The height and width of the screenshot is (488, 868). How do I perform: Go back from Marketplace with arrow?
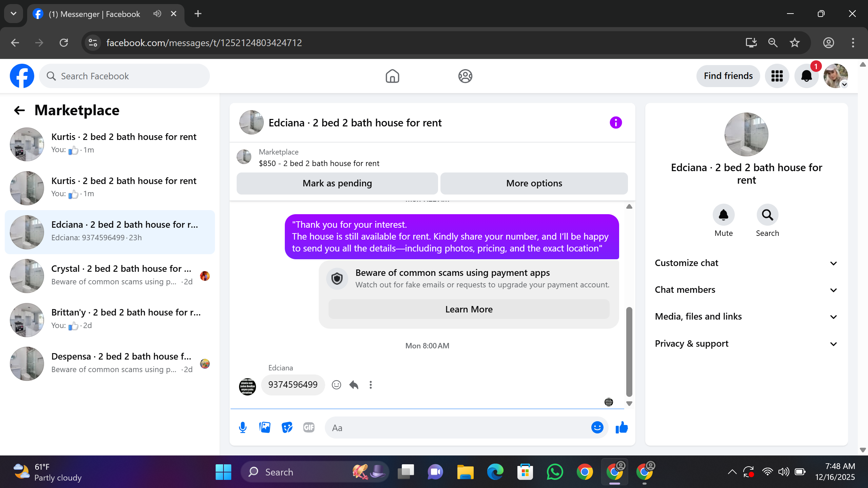point(20,110)
